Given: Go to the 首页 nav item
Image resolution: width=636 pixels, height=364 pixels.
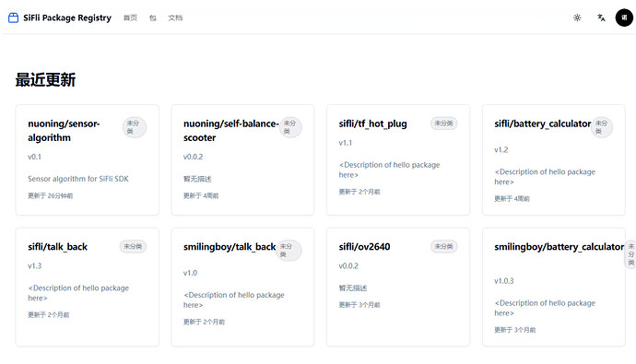Looking at the screenshot, I should pyautogui.click(x=130, y=18).
